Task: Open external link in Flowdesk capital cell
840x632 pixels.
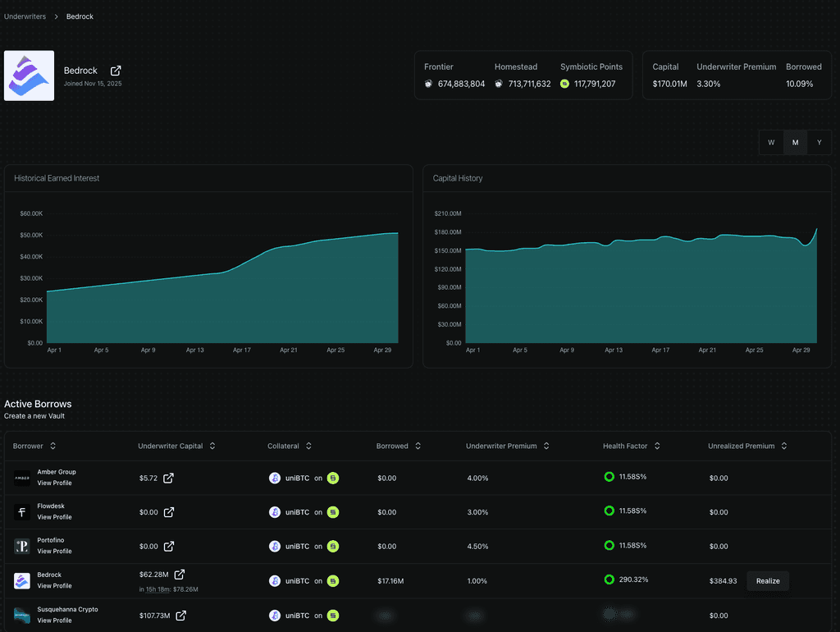Action: coord(169,512)
